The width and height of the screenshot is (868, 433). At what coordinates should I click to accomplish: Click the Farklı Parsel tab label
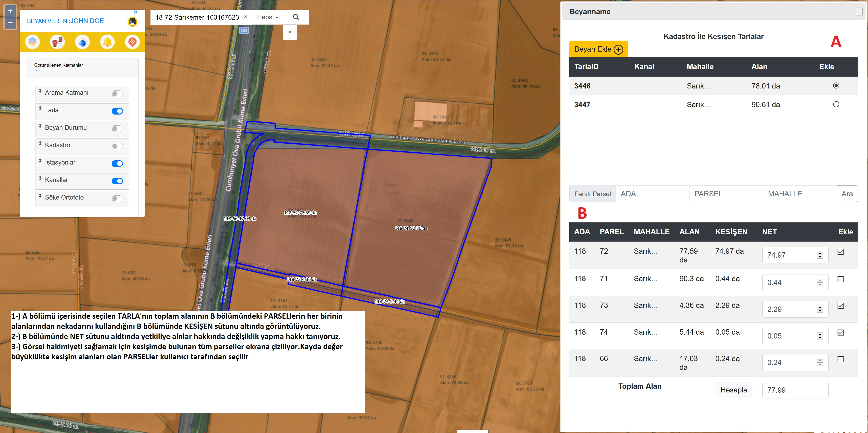point(592,194)
